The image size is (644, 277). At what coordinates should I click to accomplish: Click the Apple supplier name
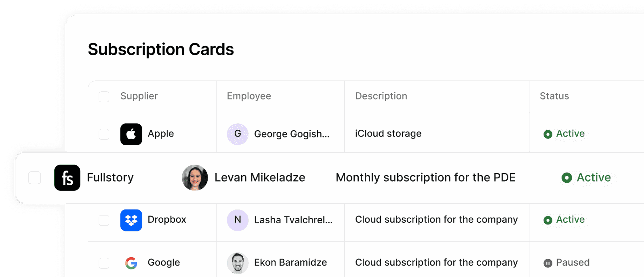coord(161,134)
